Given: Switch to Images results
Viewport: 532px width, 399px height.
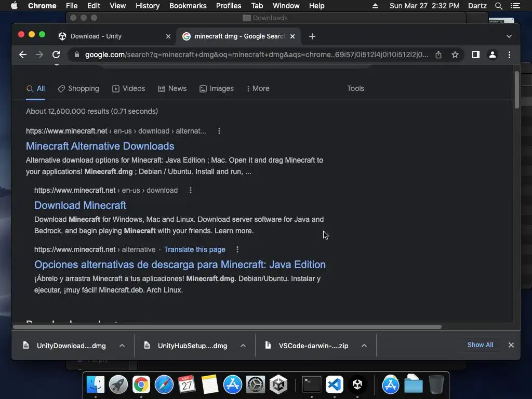Looking at the screenshot, I should point(217,88).
